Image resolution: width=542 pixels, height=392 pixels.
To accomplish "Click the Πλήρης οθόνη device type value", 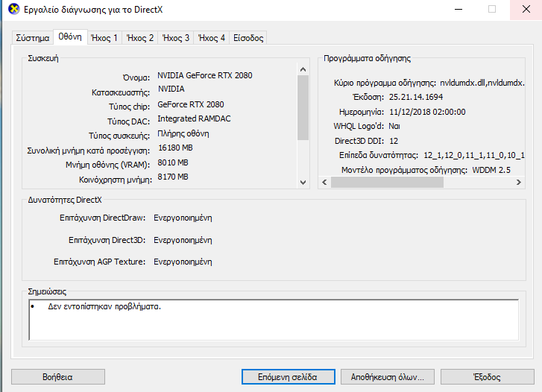I will 183,134.
